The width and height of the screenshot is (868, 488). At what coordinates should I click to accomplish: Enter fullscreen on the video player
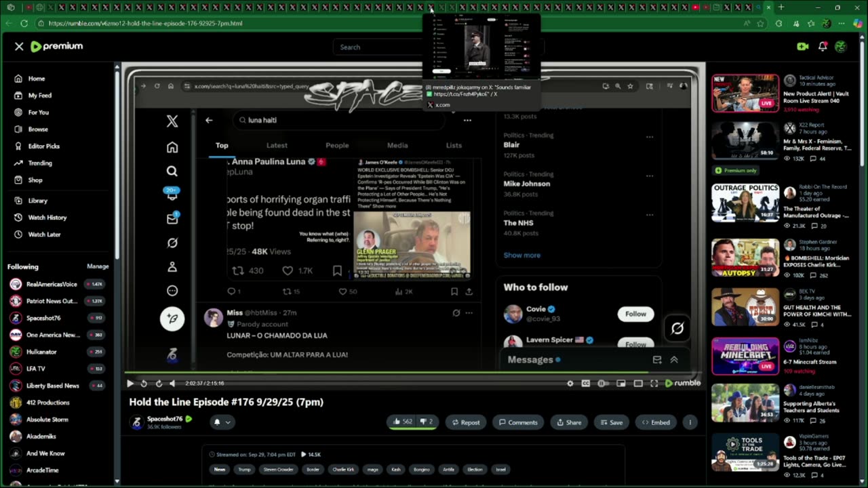point(654,384)
